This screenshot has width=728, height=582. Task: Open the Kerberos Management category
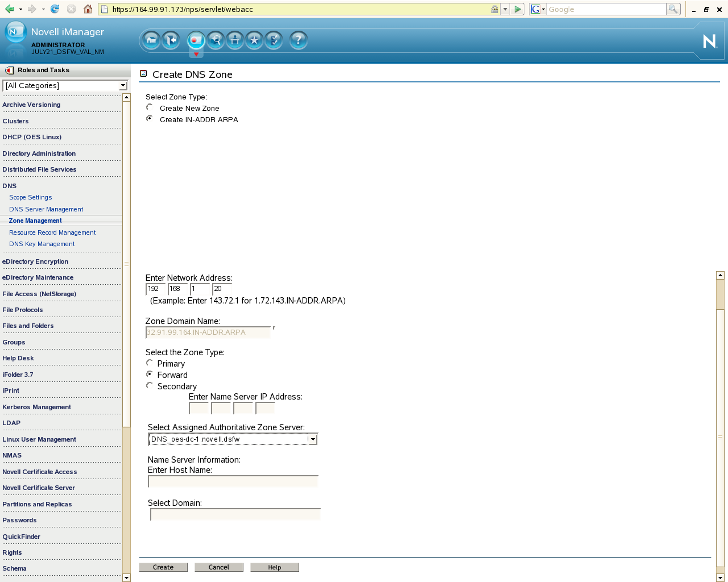36,407
